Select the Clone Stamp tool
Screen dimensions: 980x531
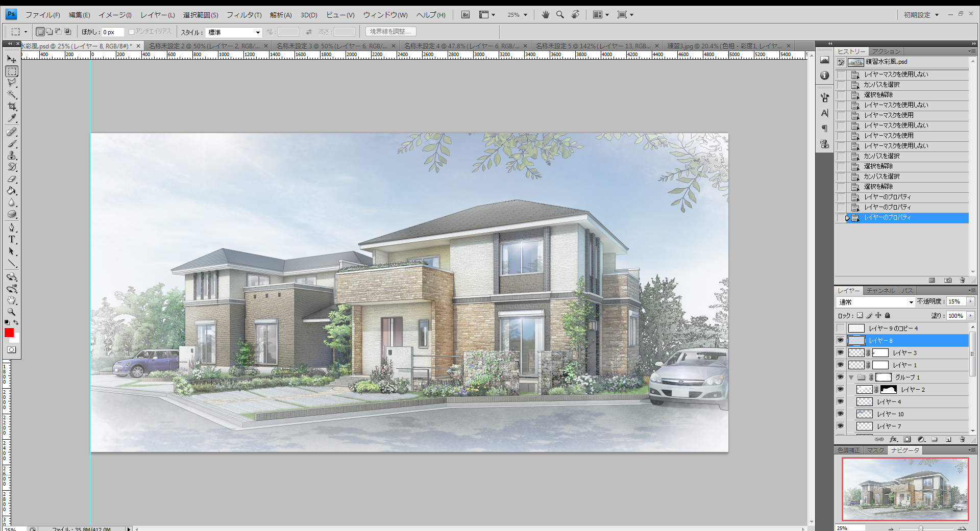point(12,156)
